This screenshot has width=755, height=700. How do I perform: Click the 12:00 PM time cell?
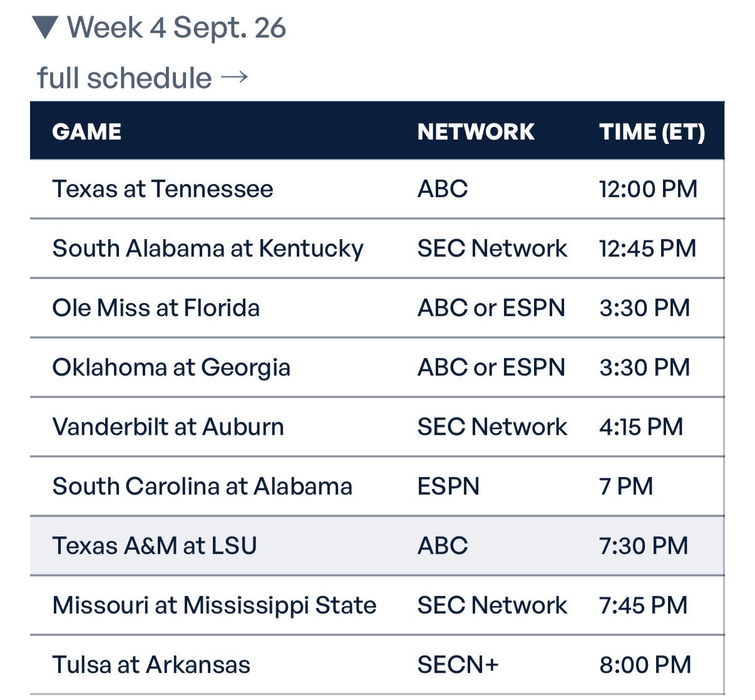tap(648, 189)
